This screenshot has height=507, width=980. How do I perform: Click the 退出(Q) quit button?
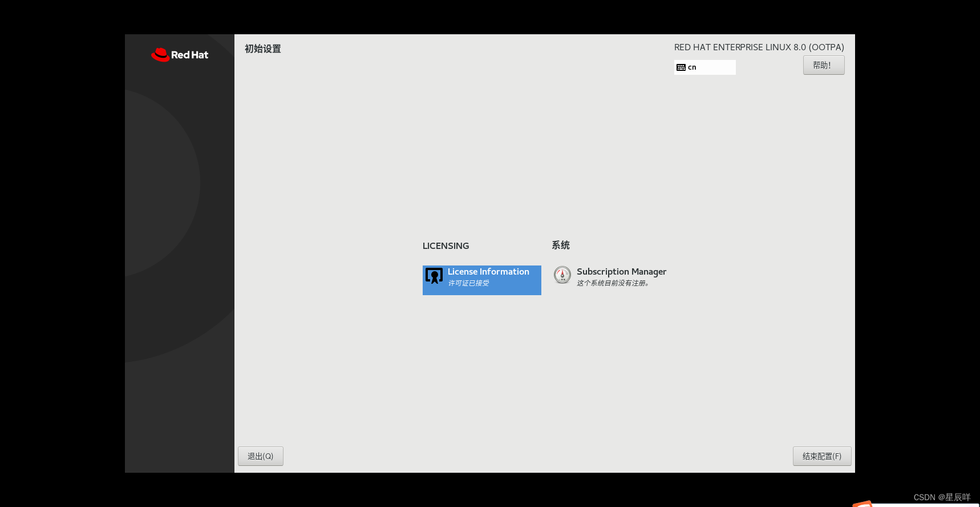coord(261,456)
